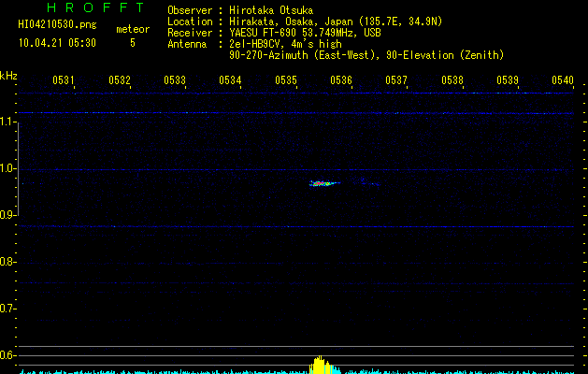Click the 0.6 kHz axis label
The width and height of the screenshot is (588, 374).
tap(7, 355)
